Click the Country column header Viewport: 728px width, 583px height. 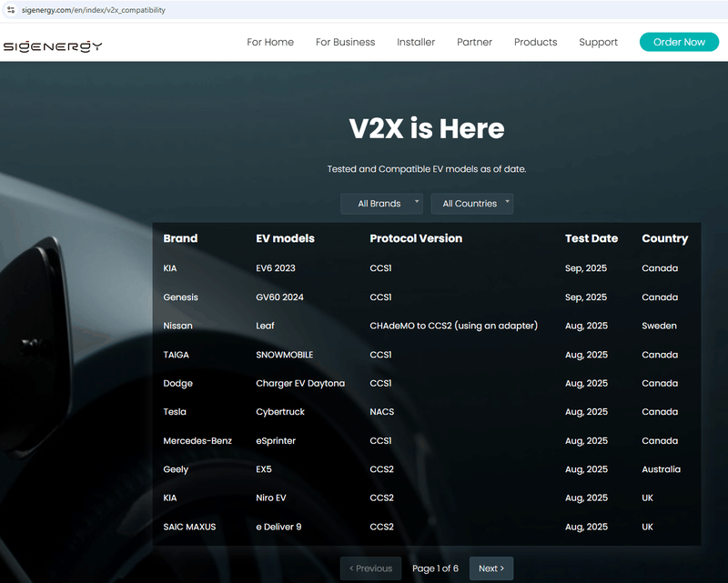[665, 238]
